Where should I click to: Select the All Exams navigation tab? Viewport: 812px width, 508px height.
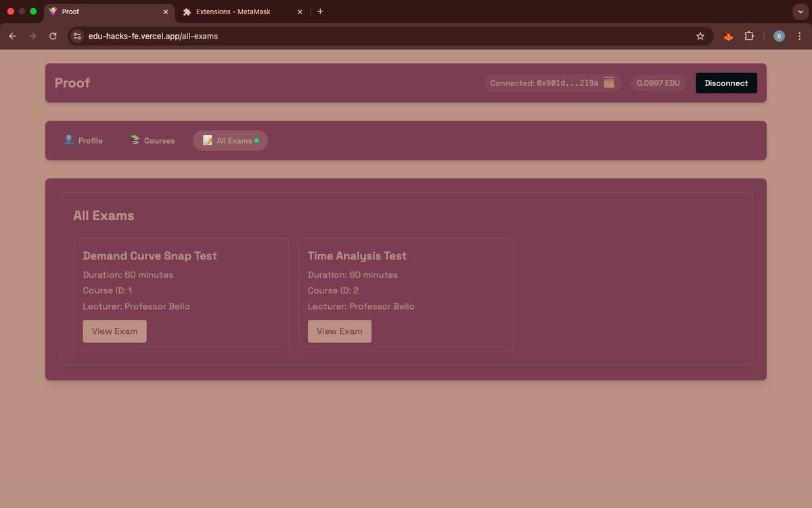(x=230, y=140)
